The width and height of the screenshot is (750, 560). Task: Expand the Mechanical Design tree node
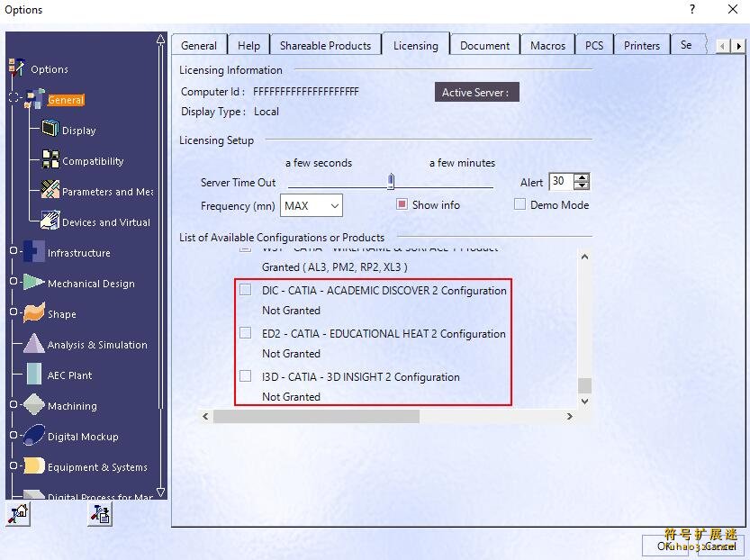pyautogui.click(x=14, y=281)
